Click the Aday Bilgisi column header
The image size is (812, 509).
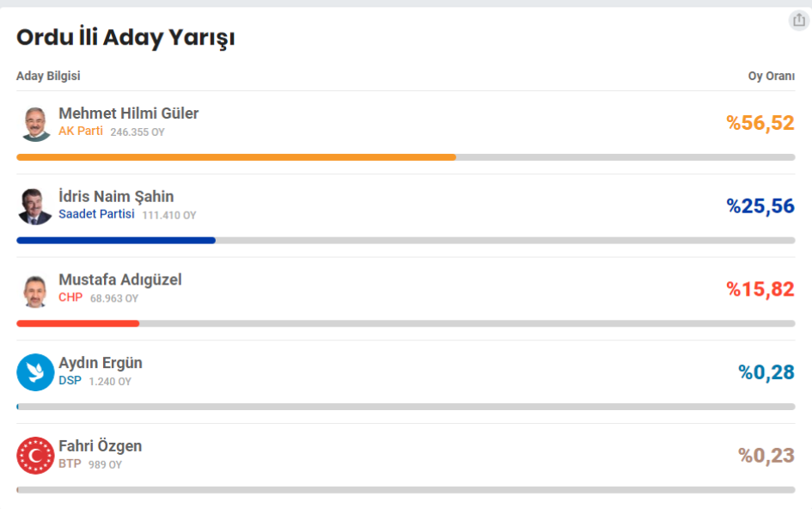48,77
